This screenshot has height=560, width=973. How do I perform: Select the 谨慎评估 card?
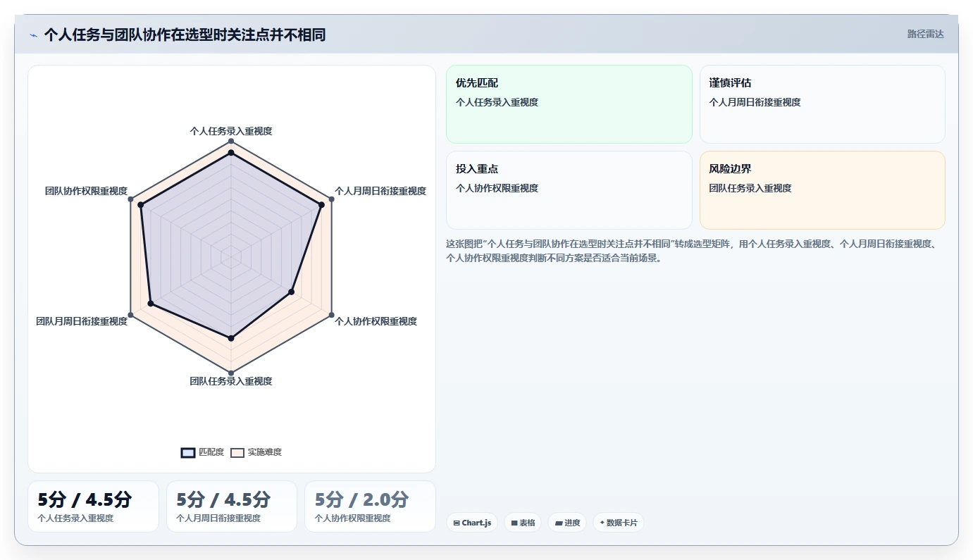pos(822,104)
